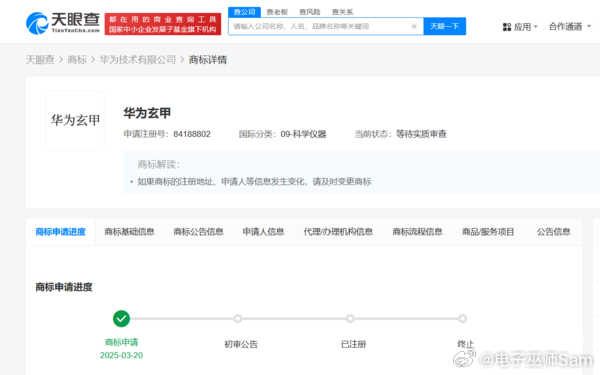Switch to the 查风险 search tab
The image size is (600, 375).
(310, 12)
